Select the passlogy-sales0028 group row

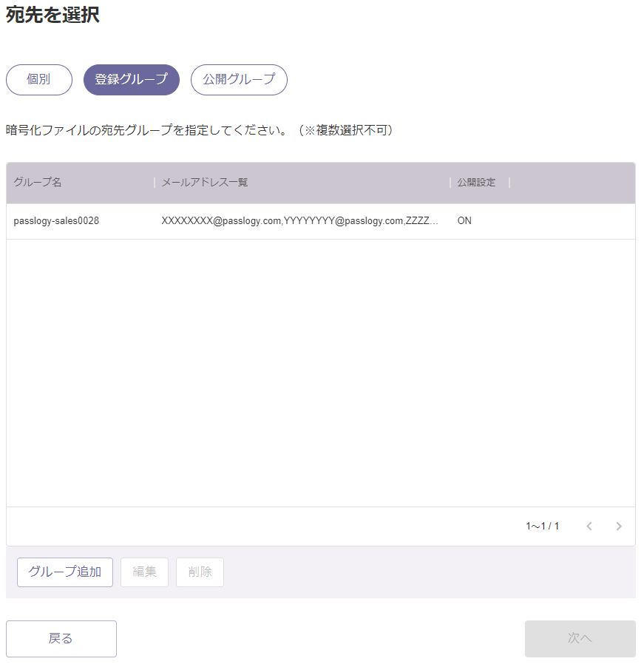click(321, 221)
